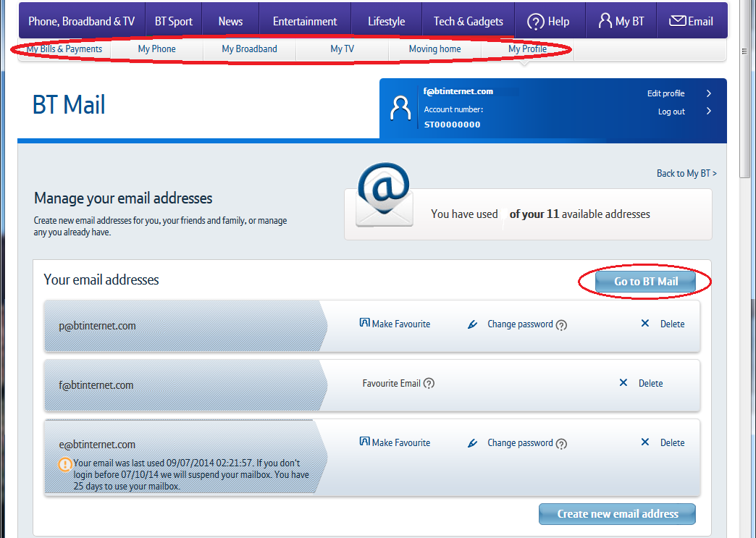Select the My Bills & Payments tab
Image resolution: width=756 pixels, height=538 pixels.
[64, 49]
